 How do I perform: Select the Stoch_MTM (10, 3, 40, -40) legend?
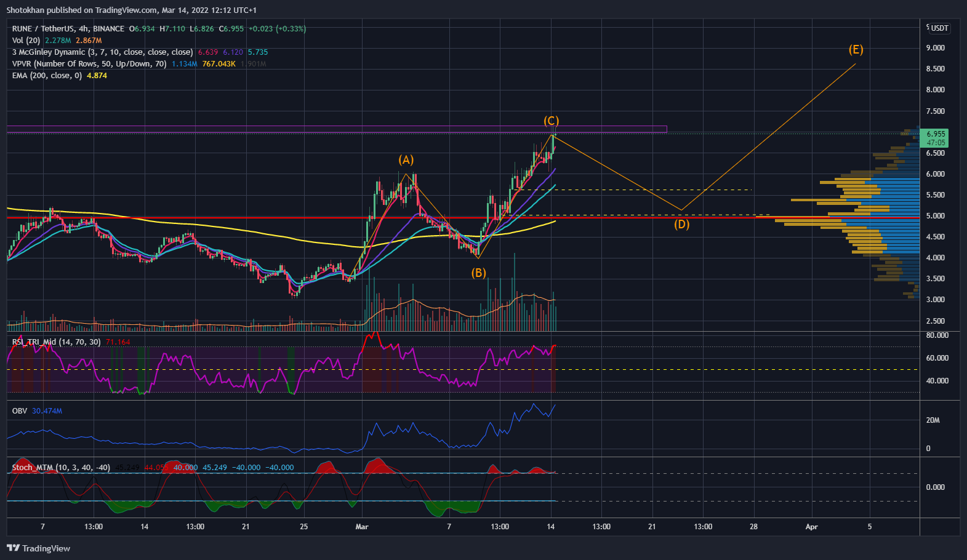61,468
